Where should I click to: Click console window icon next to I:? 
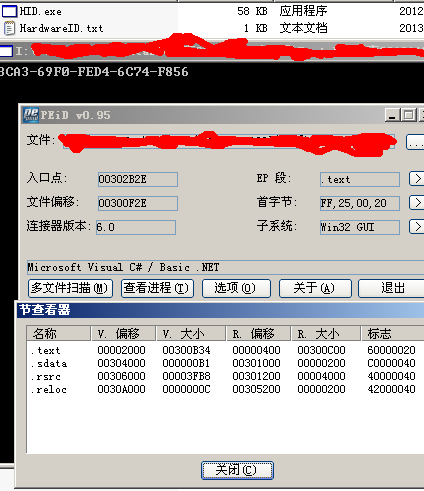click(x=6, y=51)
